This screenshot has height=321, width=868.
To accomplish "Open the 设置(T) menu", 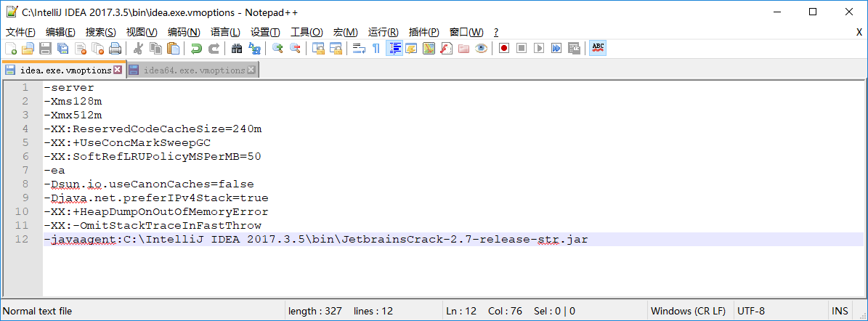I will 265,32.
